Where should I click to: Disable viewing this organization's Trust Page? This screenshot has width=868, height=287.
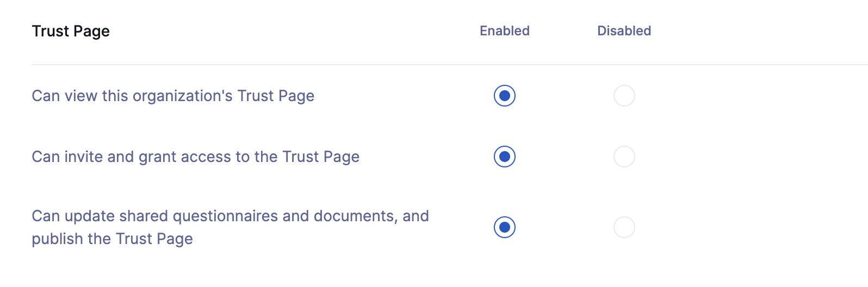point(624,96)
